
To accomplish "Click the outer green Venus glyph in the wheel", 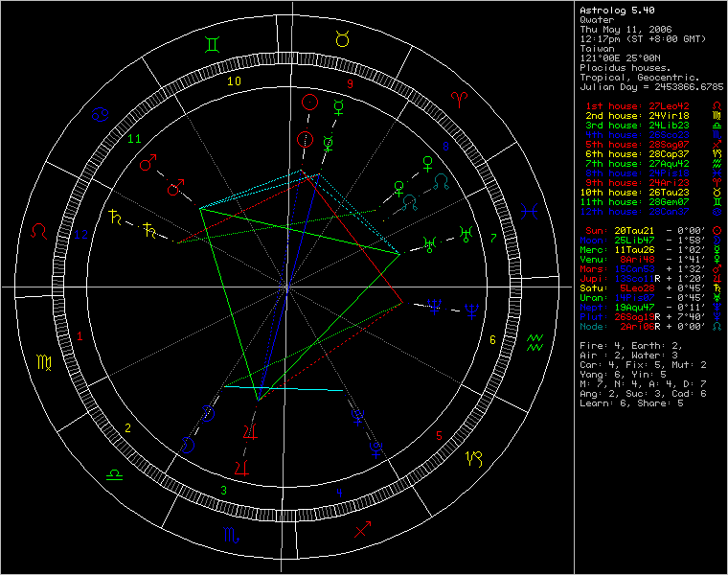I will click(427, 164).
